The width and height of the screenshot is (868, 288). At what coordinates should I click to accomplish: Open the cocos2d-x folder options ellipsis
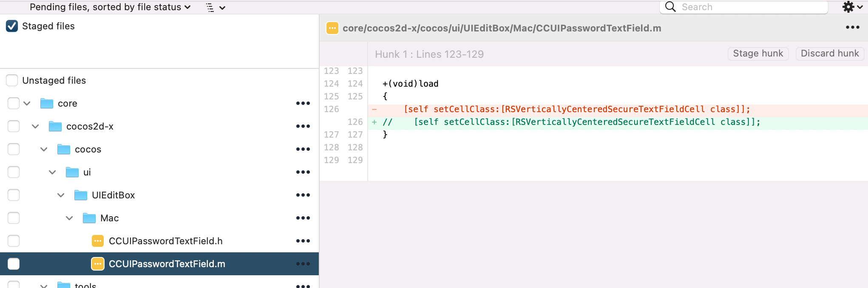(x=303, y=126)
